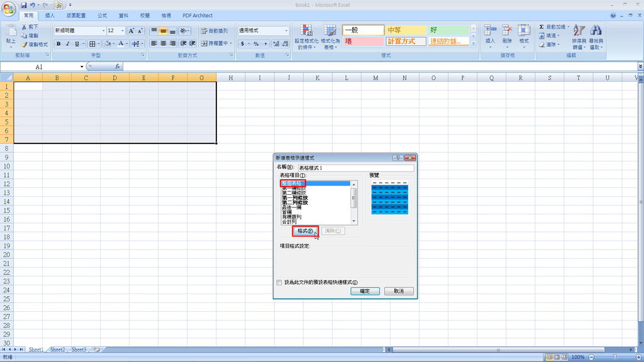Click the Insert cells icon
644x362 pixels.
click(x=490, y=30)
